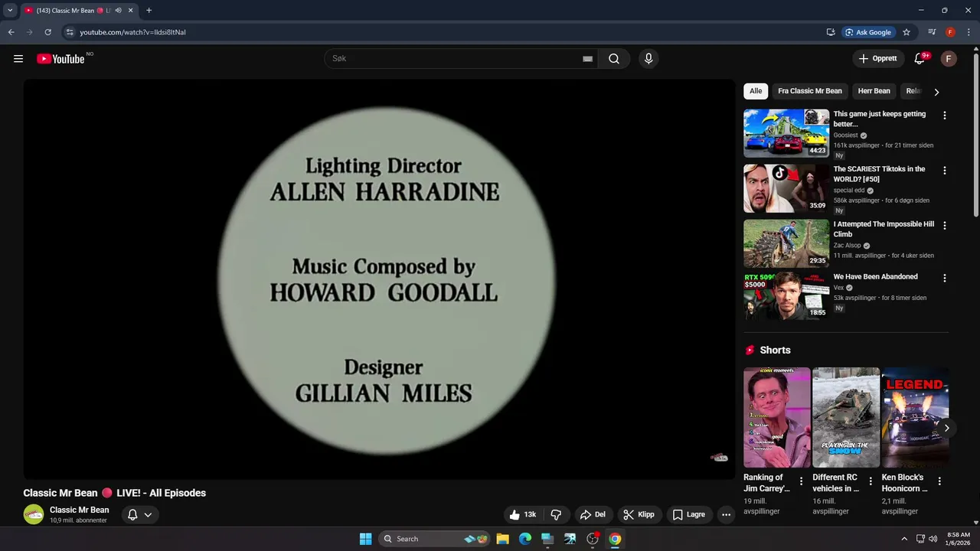Click the search magnifier button
The image size is (980, 551).
click(x=614, y=59)
